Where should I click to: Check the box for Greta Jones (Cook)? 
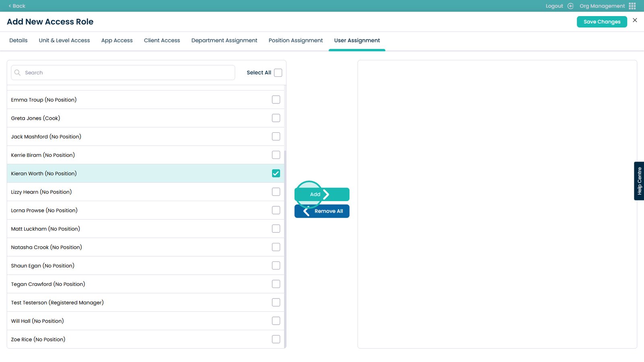tap(276, 118)
